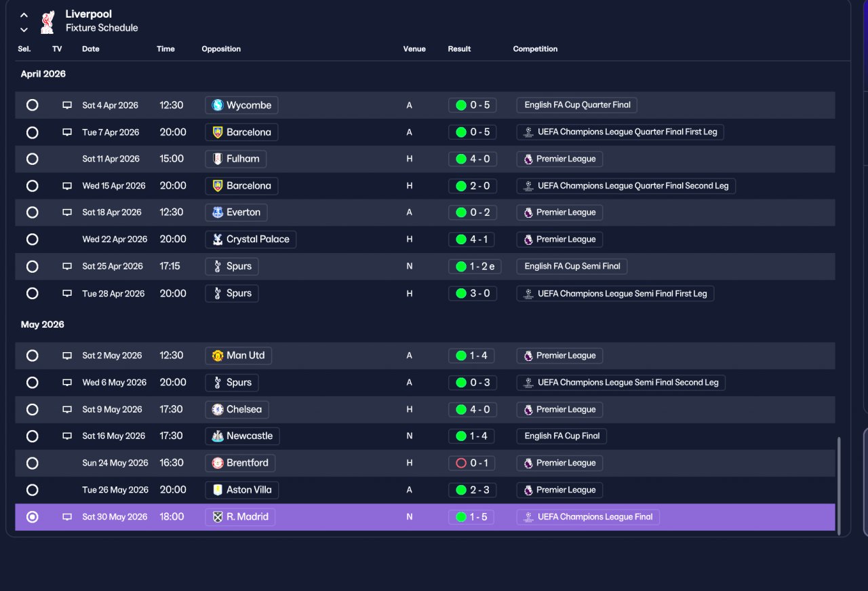Image resolution: width=868 pixels, height=591 pixels.
Task: Click green result dot on Wycombe 0 - 5
Action: [461, 105]
